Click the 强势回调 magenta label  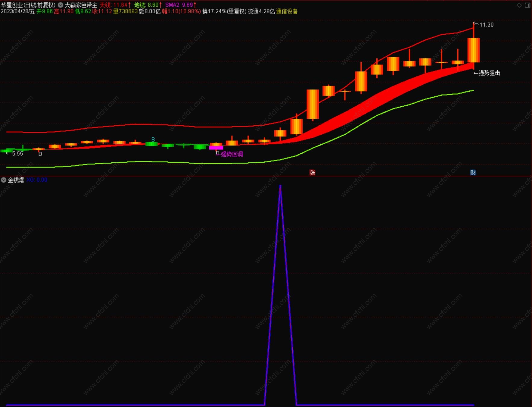[232, 154]
